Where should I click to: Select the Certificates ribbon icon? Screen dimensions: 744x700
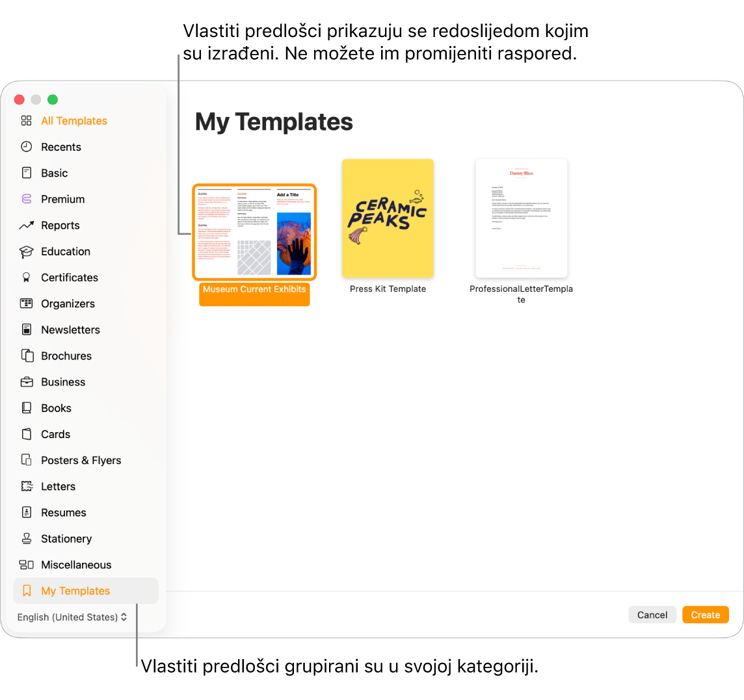click(x=26, y=278)
